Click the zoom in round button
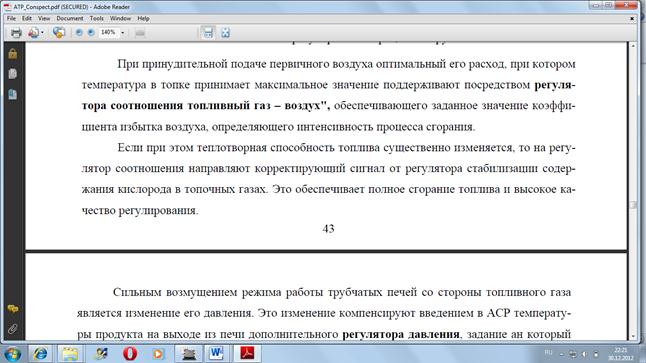 [91, 33]
